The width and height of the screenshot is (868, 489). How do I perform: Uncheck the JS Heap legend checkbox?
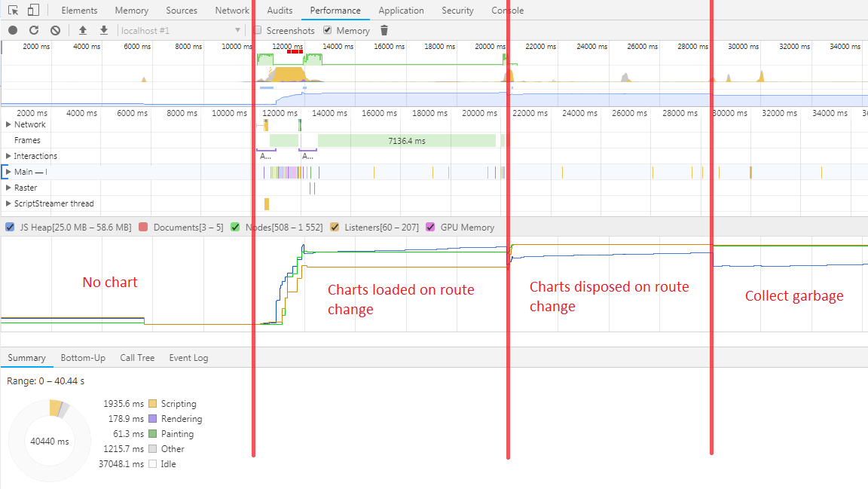[10, 227]
